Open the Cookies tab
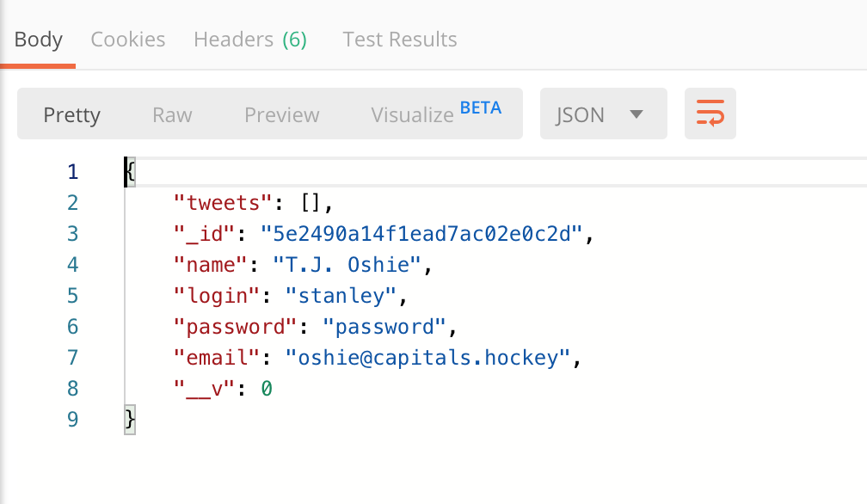Image resolution: width=867 pixels, height=504 pixels. tap(128, 40)
